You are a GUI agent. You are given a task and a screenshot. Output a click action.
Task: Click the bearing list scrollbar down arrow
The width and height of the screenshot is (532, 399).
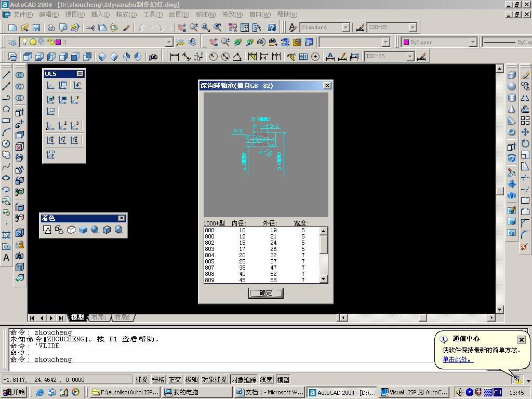coord(324,279)
